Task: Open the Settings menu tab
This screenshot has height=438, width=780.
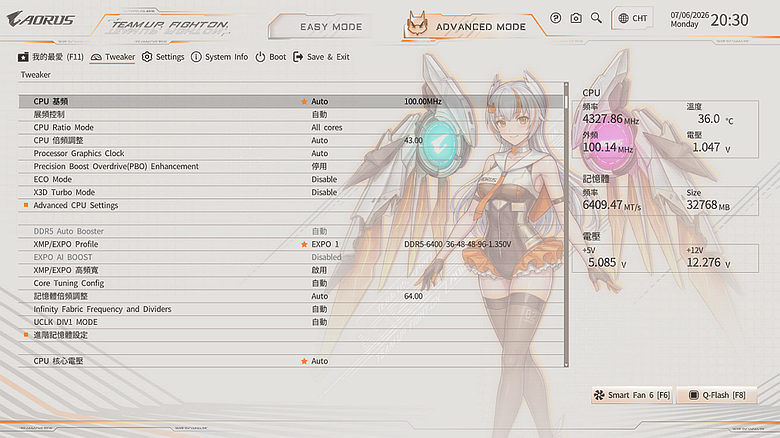Action: point(163,57)
